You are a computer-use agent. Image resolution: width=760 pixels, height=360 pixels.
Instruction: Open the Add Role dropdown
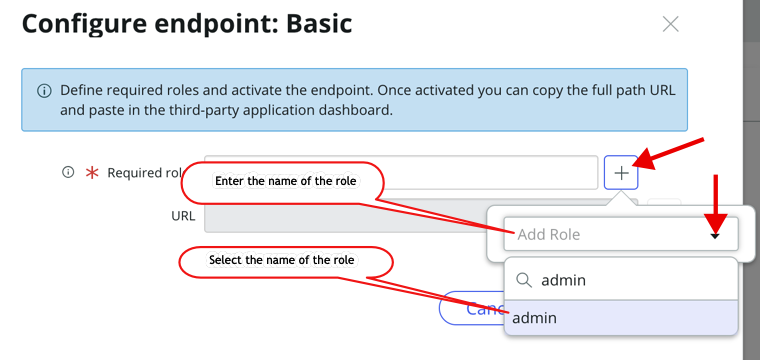[x=621, y=234]
